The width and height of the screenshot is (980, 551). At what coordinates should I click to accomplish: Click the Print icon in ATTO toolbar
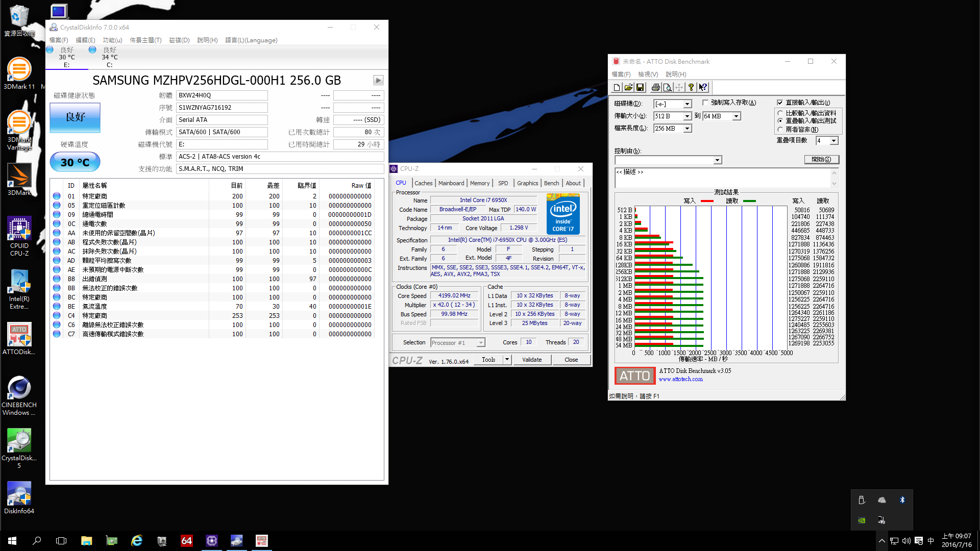pyautogui.click(x=656, y=88)
